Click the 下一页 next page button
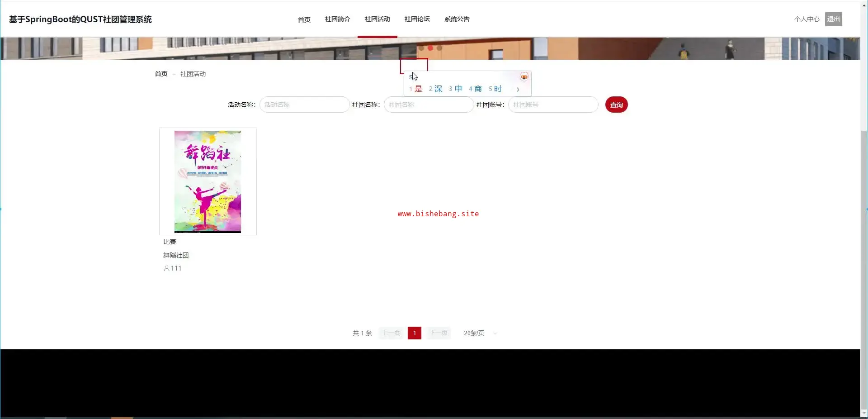 click(x=439, y=333)
